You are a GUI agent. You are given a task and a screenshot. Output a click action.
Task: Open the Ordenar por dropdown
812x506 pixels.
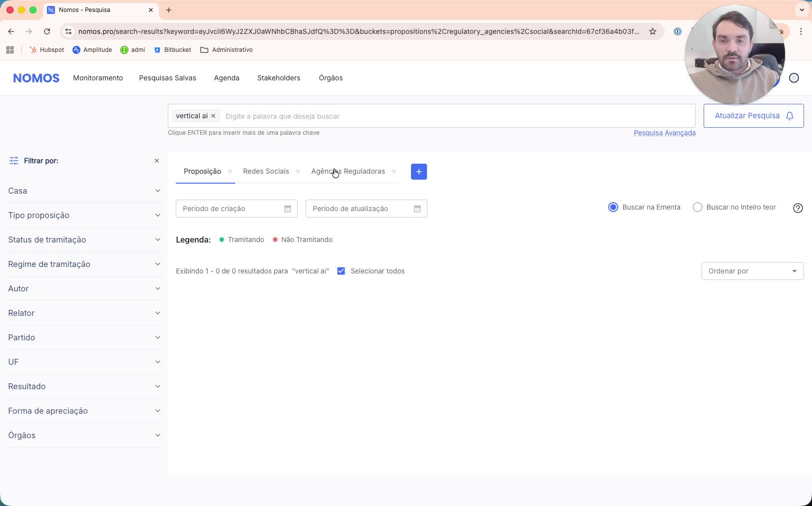coord(753,271)
